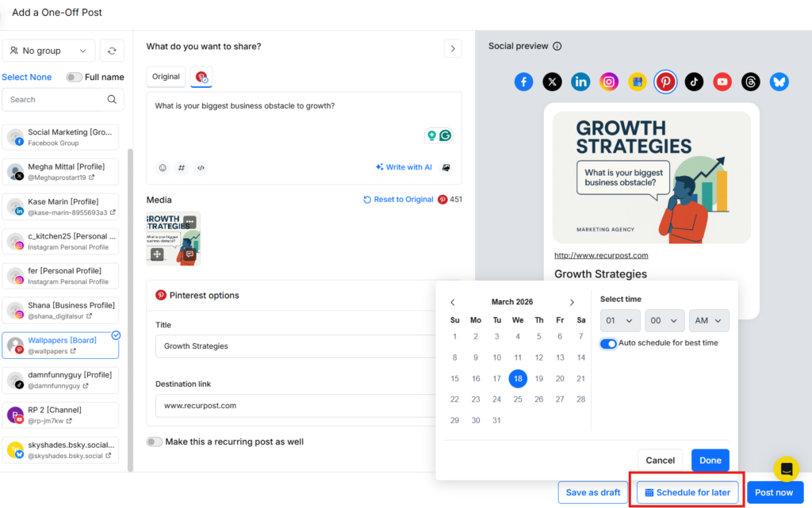Click the refresh accounts icon
The height and width of the screenshot is (508, 812).
[112, 51]
